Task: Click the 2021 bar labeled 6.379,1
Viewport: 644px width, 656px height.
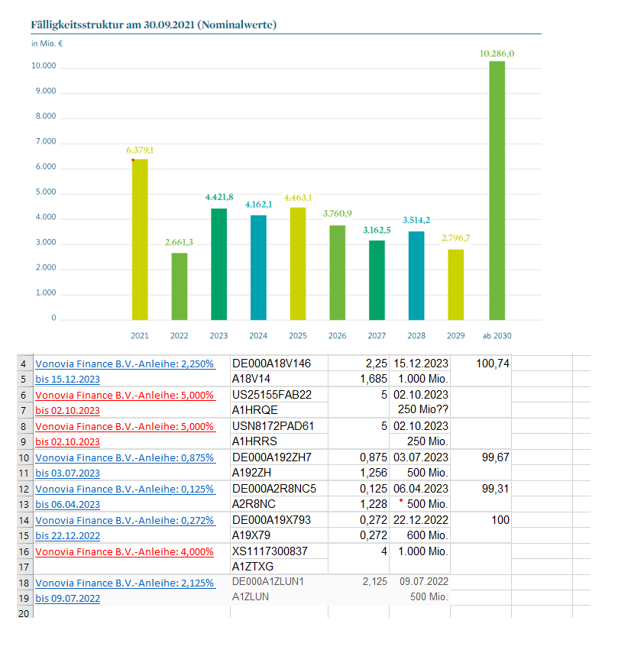Action: (x=140, y=239)
